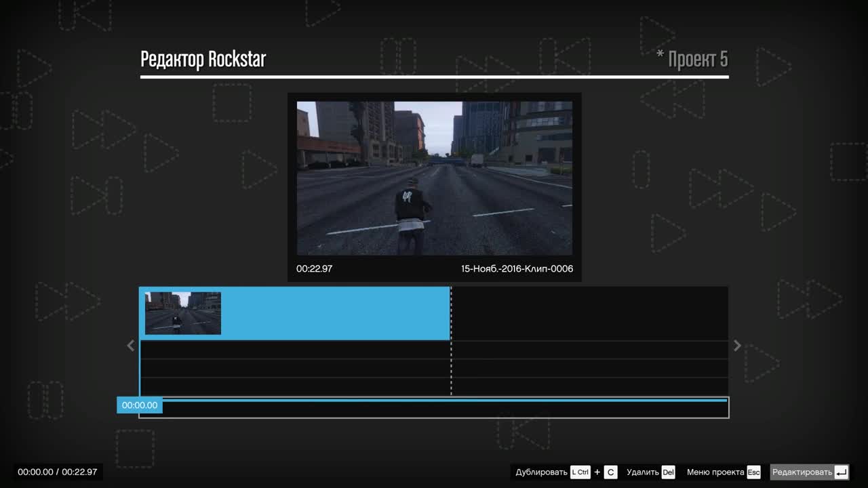This screenshot has width=868, height=488.
Task: Click the 00:00.00 / 00:22.97 time counter
Action: [58, 472]
